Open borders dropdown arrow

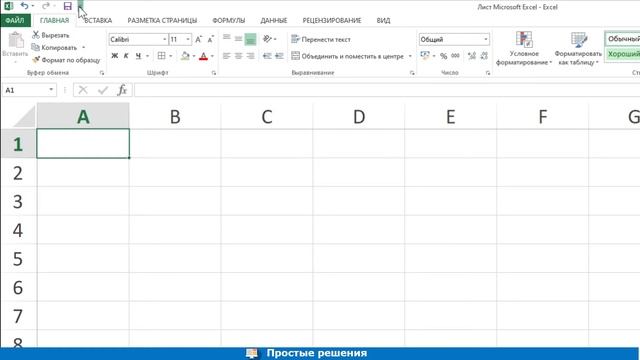click(171, 56)
